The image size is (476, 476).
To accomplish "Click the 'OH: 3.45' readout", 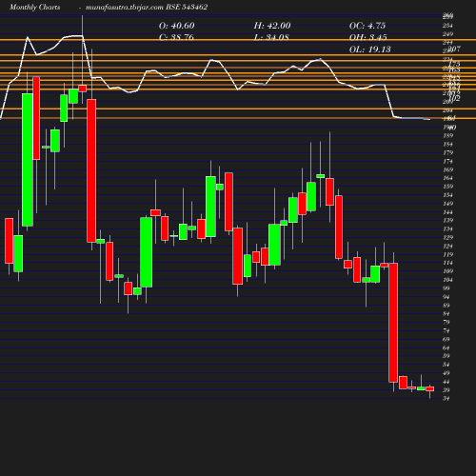I will (368, 37).
